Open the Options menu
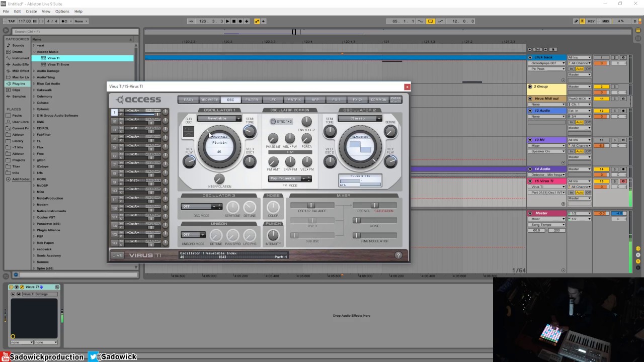This screenshot has width=644, height=362. pos(62,11)
